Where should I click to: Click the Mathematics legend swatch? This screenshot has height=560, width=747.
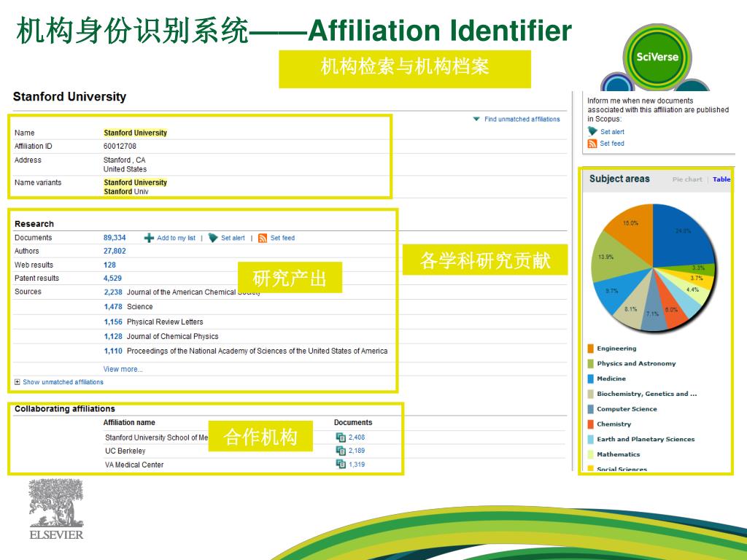(x=591, y=454)
